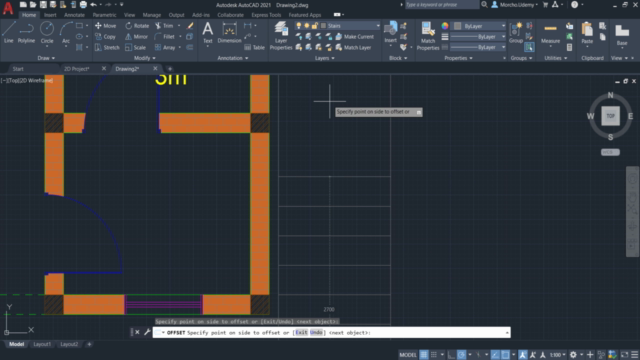
Task: Toggle polar tracking in status bar
Action: pyautogui.click(x=461, y=355)
